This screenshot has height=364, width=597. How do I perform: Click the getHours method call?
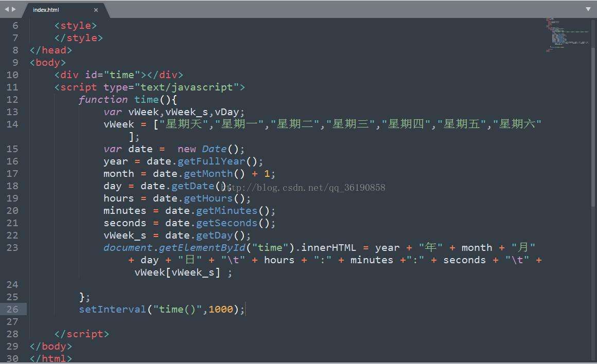[208, 198]
